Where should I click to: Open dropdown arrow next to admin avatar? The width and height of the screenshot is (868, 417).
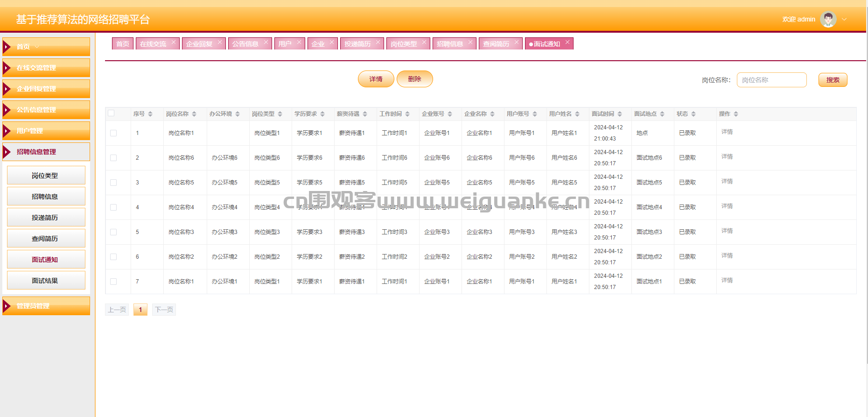coord(844,20)
